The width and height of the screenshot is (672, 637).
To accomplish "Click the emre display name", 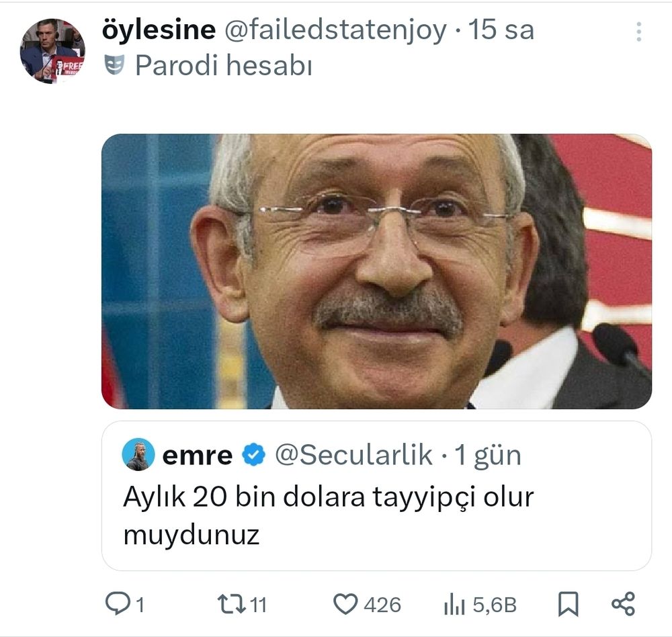I will 198,456.
